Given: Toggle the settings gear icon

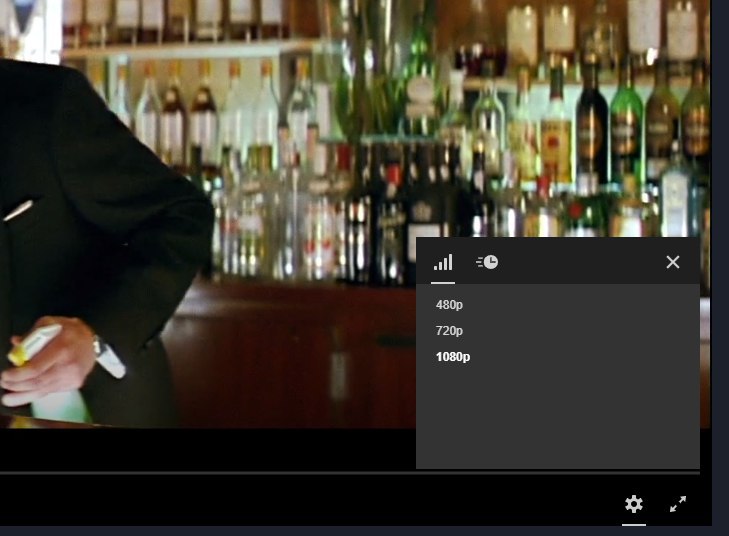Looking at the screenshot, I should tap(634, 504).
